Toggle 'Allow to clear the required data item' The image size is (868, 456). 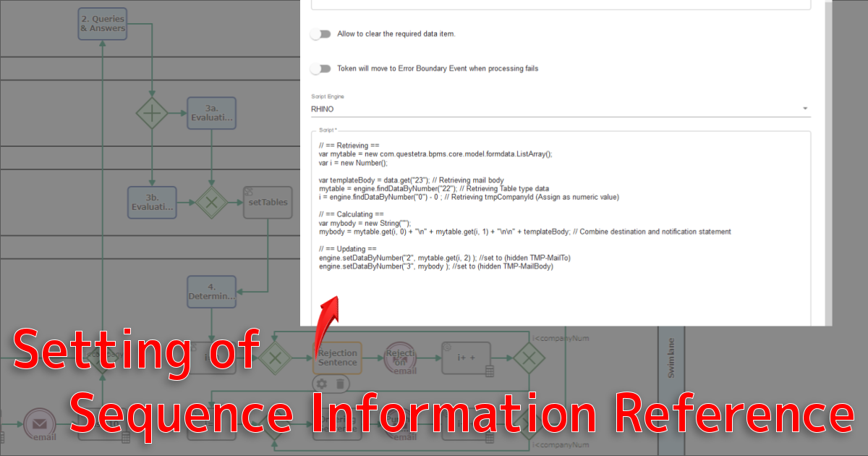[320, 34]
